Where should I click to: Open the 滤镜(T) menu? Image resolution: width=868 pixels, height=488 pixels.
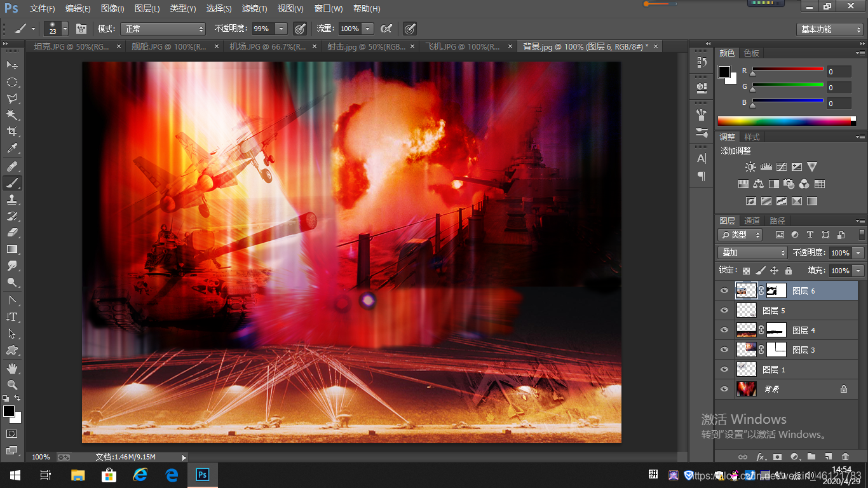[x=255, y=9]
